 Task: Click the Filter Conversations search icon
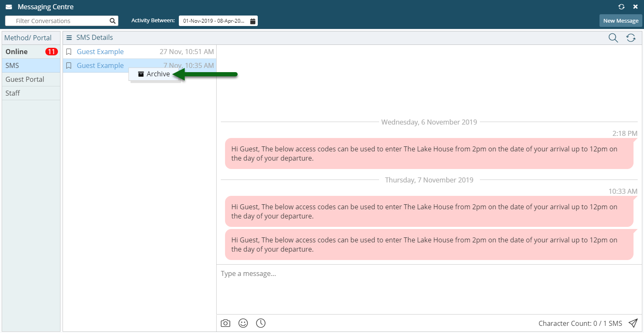click(x=113, y=21)
